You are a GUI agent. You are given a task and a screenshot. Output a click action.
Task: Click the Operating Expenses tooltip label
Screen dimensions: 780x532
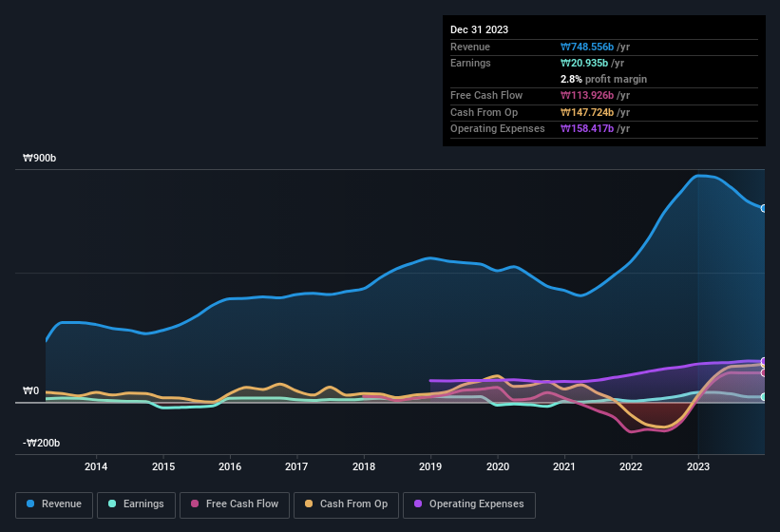498,129
